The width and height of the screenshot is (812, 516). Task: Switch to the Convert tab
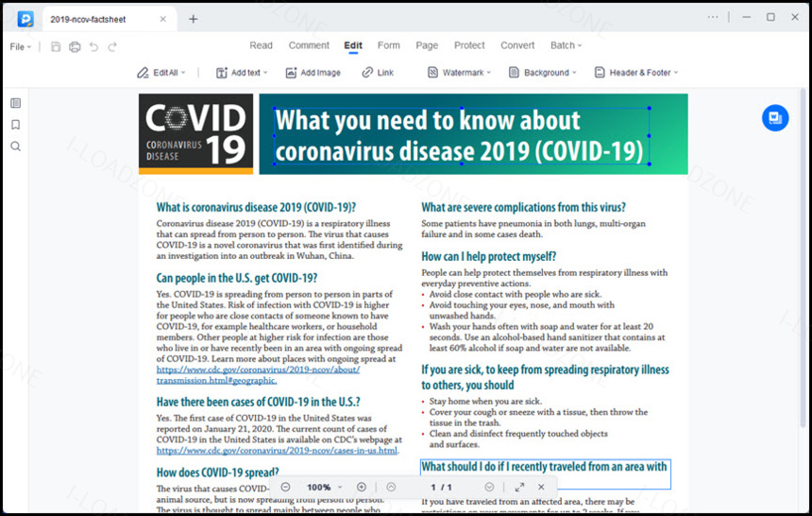[x=517, y=45]
